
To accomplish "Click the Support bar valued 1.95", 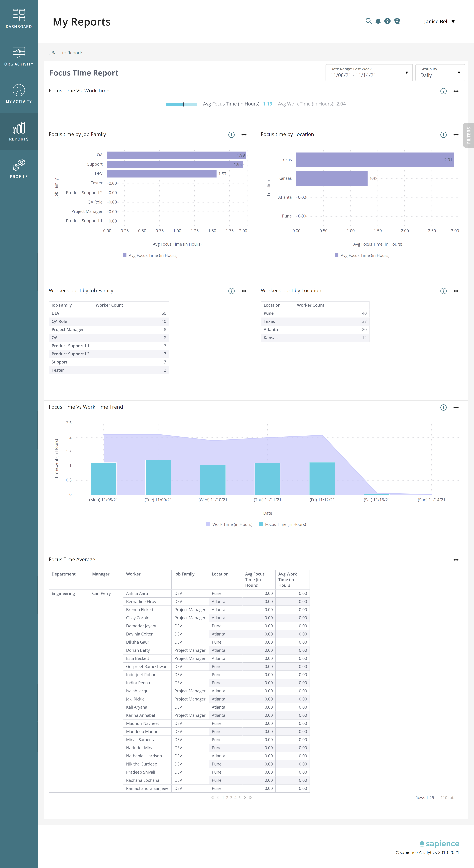I will pyautogui.click(x=175, y=164).
